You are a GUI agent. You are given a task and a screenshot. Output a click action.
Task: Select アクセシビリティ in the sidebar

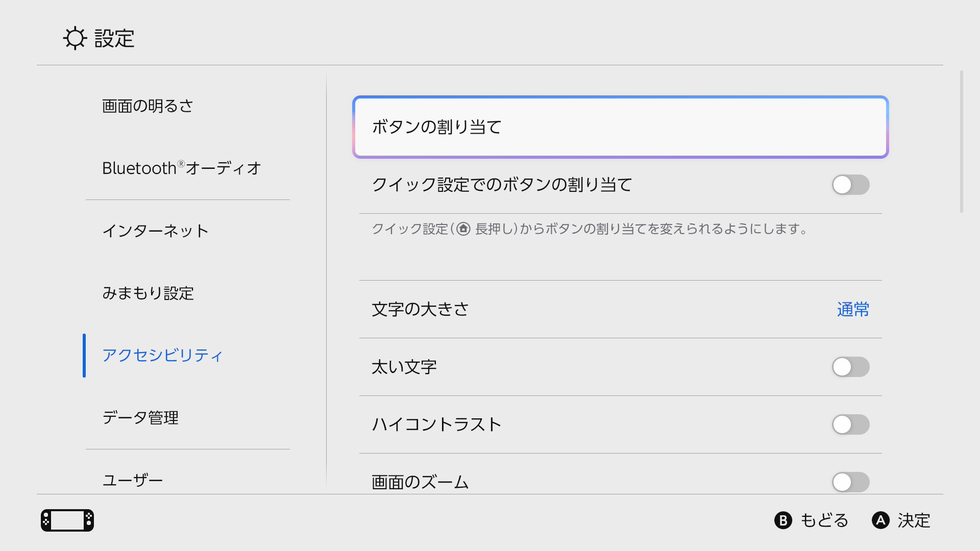click(162, 356)
